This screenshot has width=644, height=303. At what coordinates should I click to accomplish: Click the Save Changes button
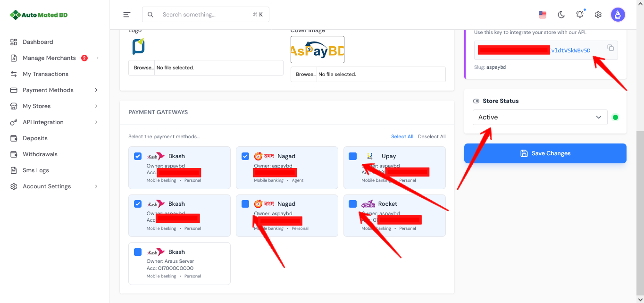pos(545,153)
